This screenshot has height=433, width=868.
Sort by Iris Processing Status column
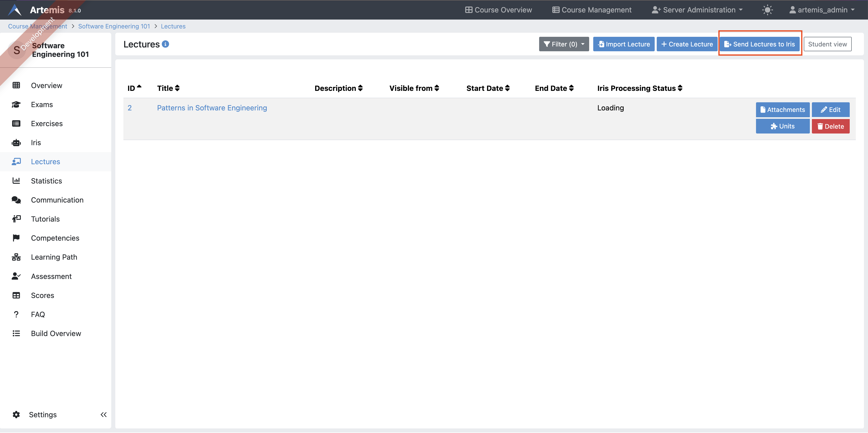tap(639, 88)
